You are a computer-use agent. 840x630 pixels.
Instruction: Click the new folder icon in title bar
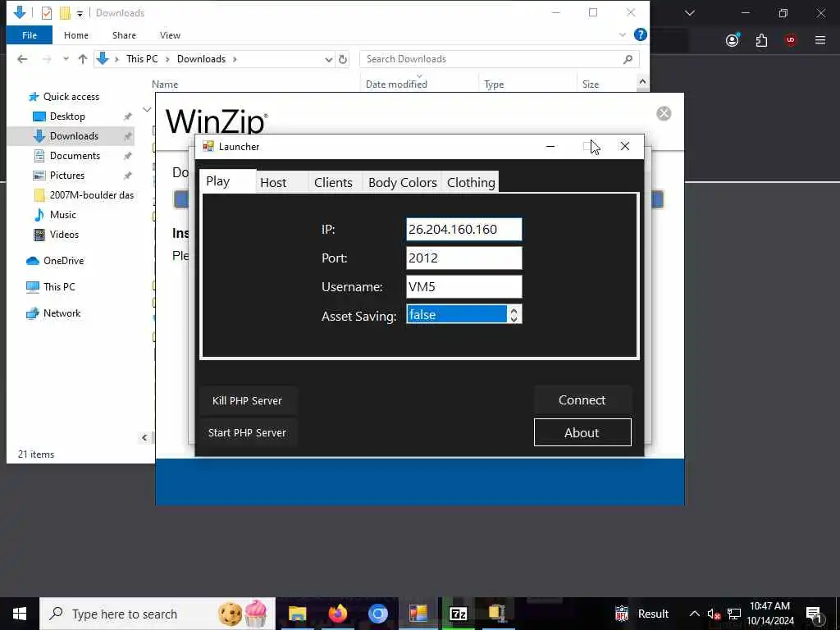[x=65, y=13]
